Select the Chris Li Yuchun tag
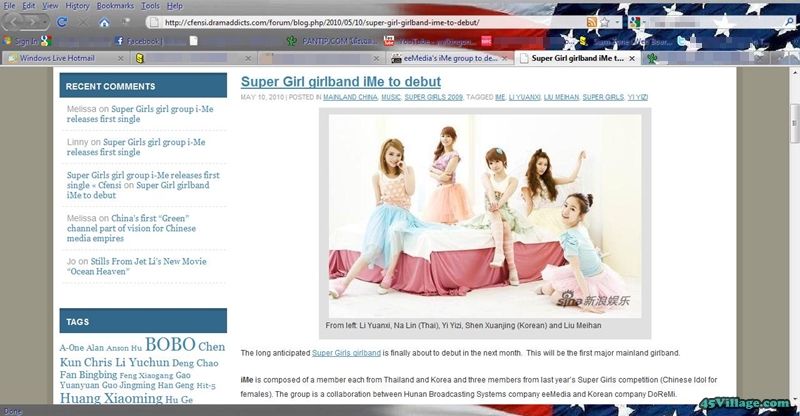800x416 pixels. coord(127,362)
